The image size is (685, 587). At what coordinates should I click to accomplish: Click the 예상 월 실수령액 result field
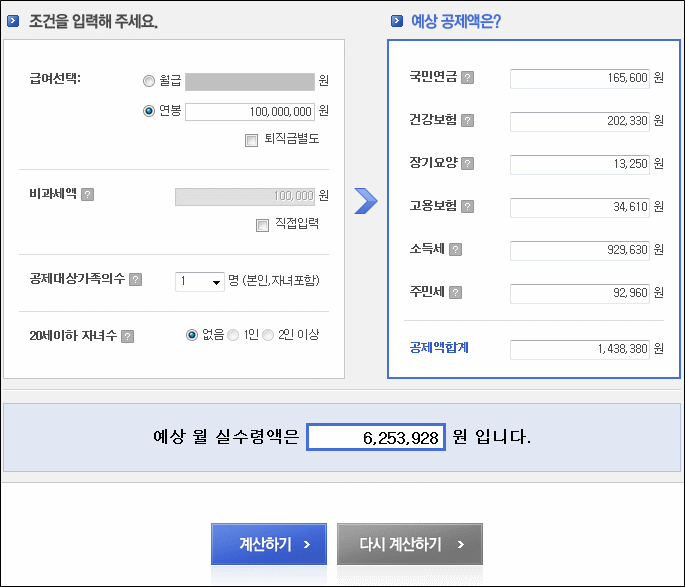coord(376,437)
